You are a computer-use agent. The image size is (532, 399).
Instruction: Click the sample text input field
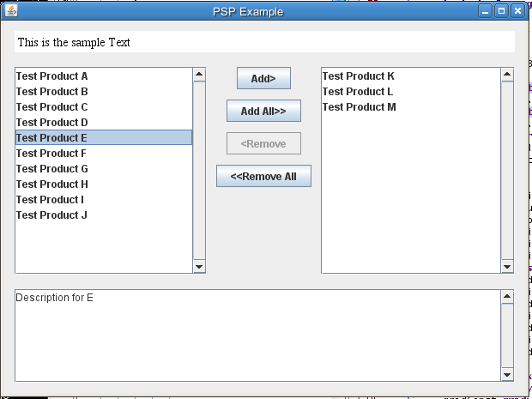click(x=264, y=42)
